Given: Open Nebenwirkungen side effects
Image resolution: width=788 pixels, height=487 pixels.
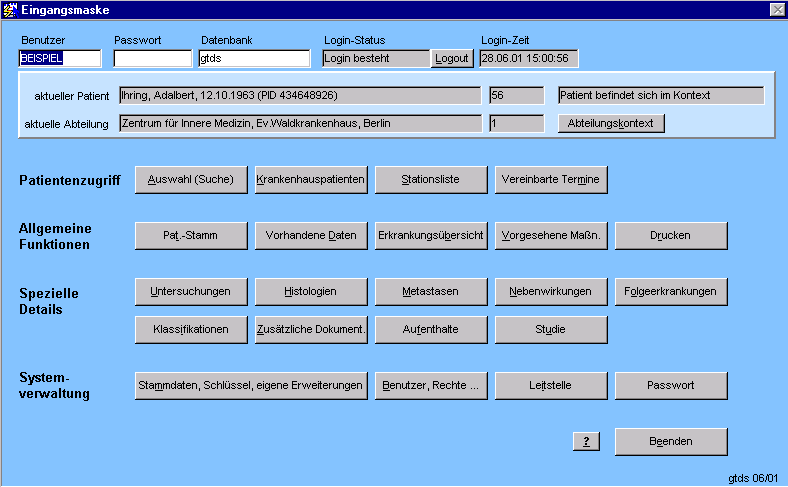Looking at the screenshot, I should 551,291.
